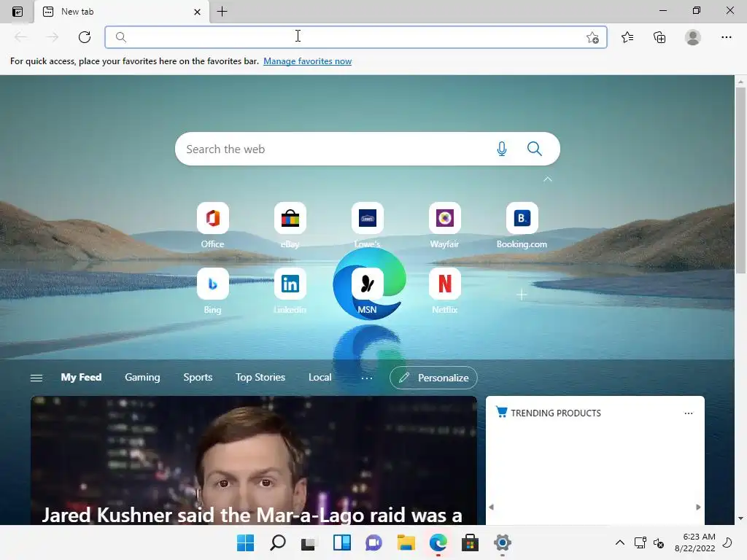The image size is (747, 560).
Task: Switch to the Gaming feed tab
Action: [x=142, y=377]
